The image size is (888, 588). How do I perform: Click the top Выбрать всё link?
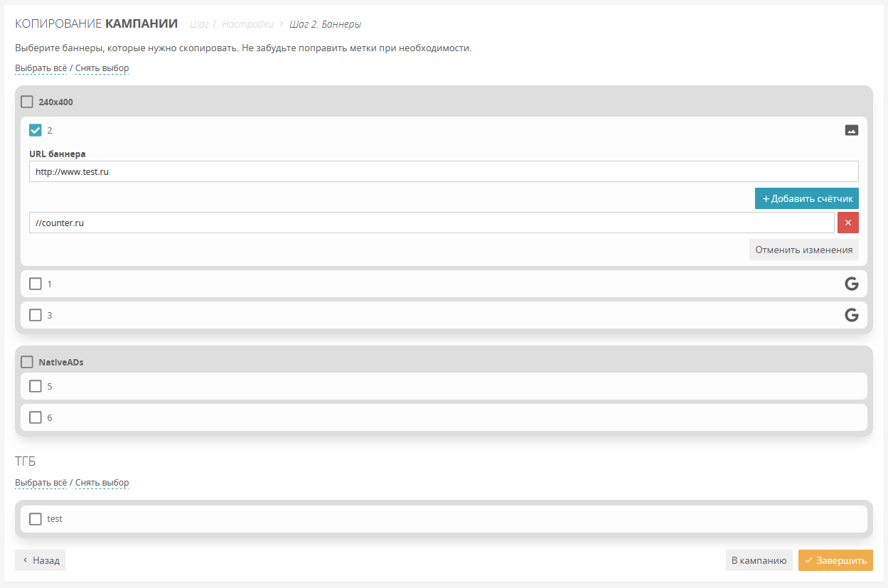[41, 68]
